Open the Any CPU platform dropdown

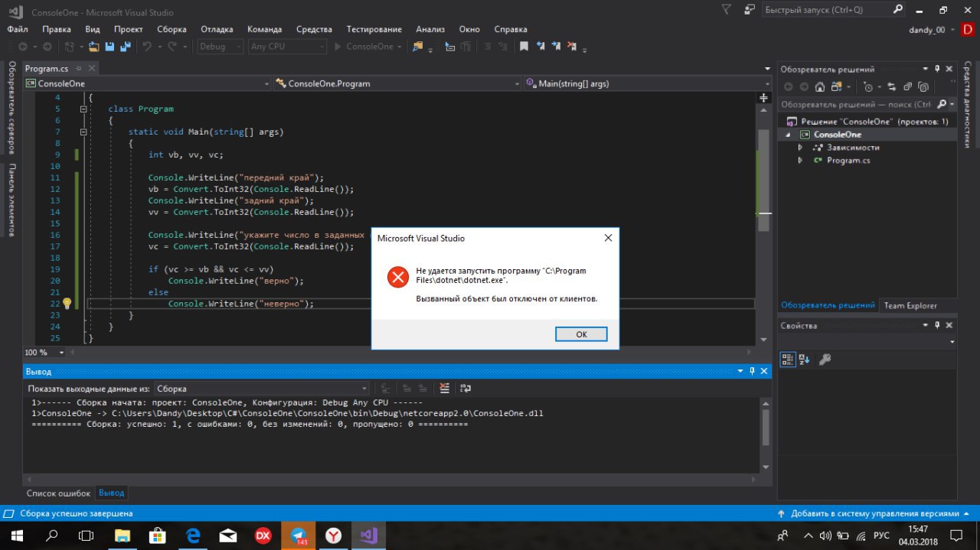click(x=288, y=47)
